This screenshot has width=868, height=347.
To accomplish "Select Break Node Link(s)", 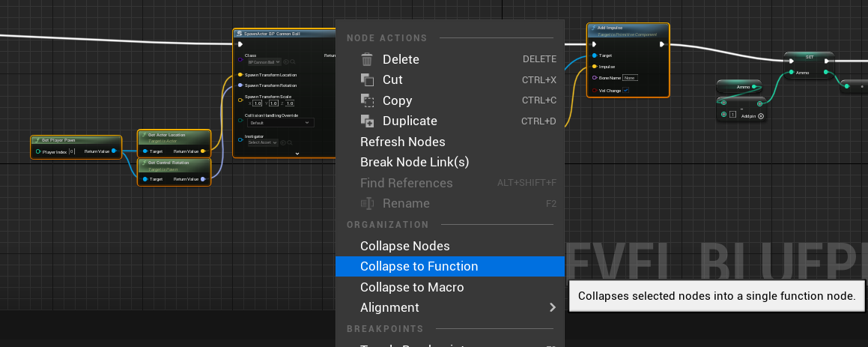I will click(449, 163).
